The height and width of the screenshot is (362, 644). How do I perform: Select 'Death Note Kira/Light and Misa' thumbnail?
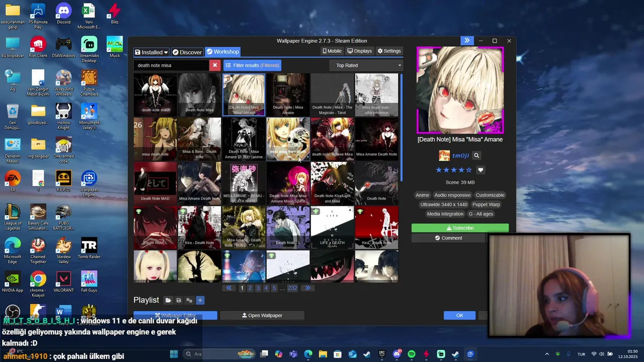pyautogui.click(x=332, y=184)
